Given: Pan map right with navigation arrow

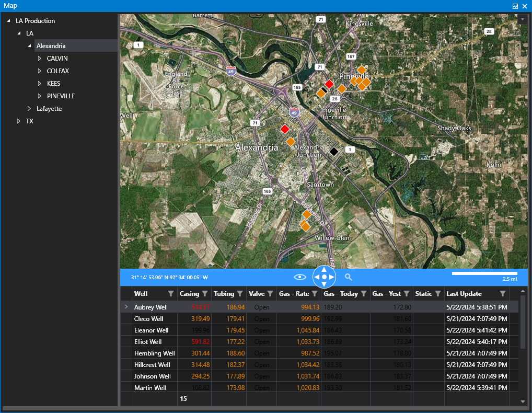Looking at the screenshot, I should (x=331, y=277).
